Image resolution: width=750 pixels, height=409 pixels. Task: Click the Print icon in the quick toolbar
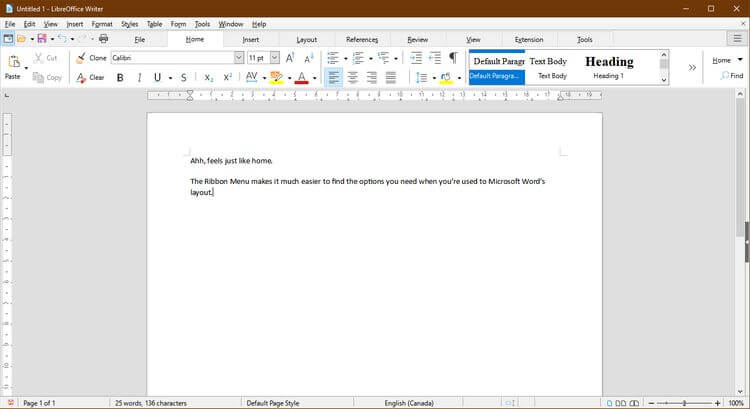click(103, 39)
